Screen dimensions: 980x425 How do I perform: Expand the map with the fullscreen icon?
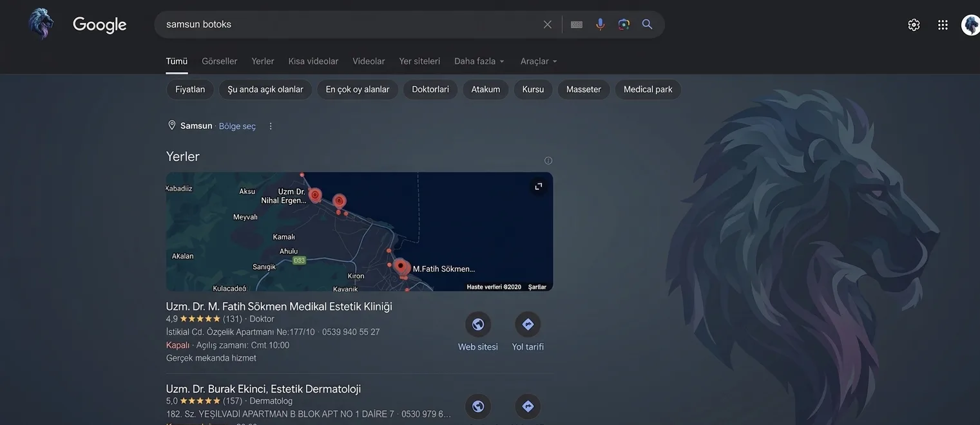click(539, 186)
